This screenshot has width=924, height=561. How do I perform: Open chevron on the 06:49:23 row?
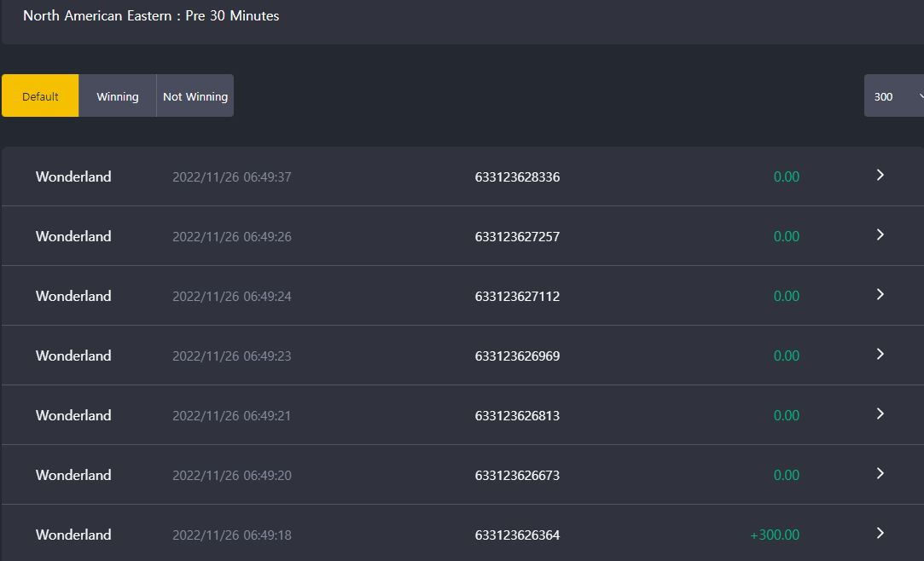[x=880, y=354]
